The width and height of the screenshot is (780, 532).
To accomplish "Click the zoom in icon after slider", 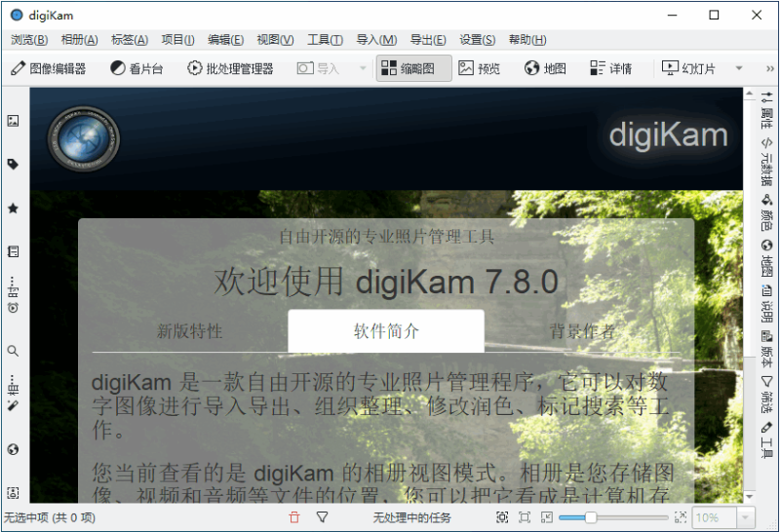I will tap(680, 517).
